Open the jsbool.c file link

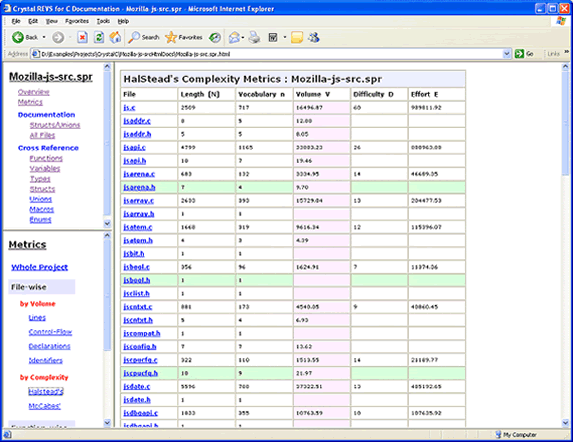pos(137,267)
